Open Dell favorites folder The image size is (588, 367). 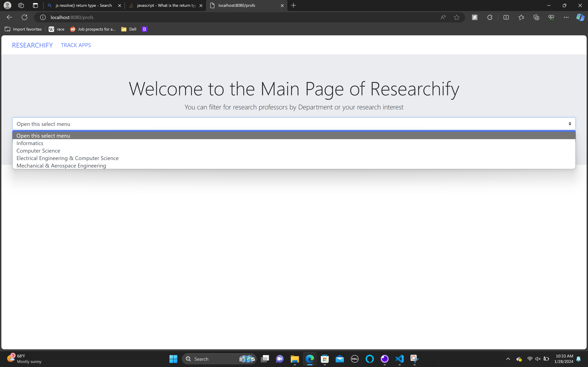(x=129, y=29)
